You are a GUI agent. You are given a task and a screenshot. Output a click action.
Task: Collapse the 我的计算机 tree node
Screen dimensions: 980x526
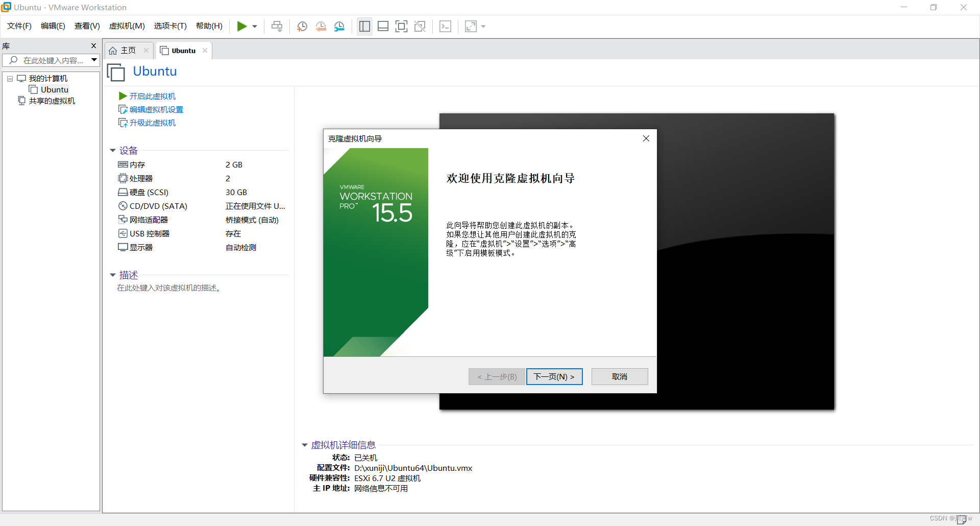[10, 79]
